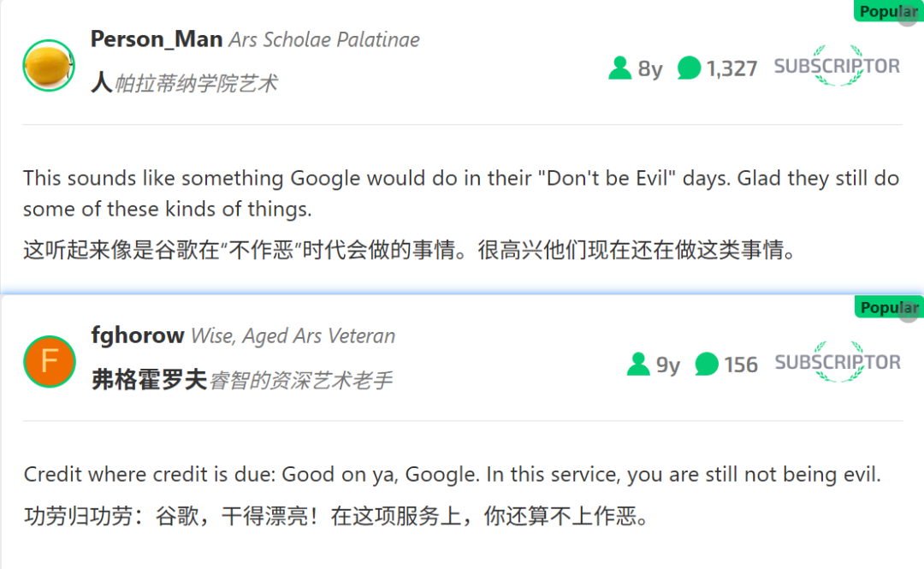Click the "Ars Scholae Palatinae" user title
This screenshot has height=569, width=924.
coord(324,40)
